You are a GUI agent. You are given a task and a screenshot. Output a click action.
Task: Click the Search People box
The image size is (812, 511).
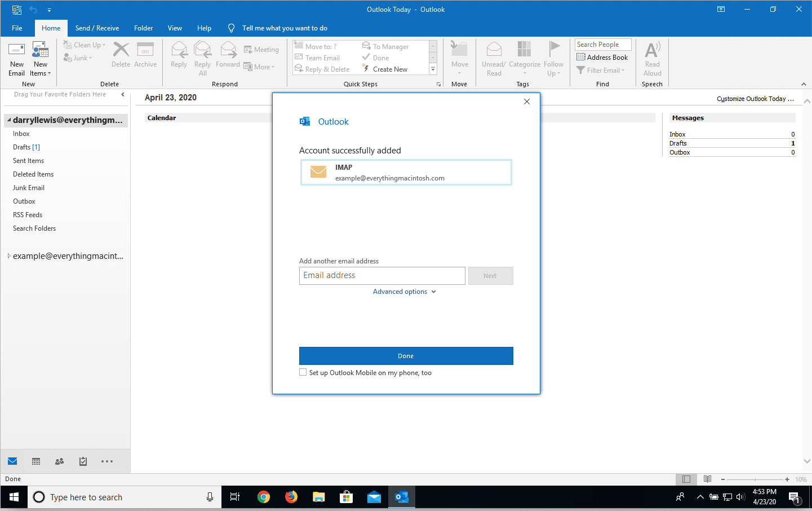603,45
